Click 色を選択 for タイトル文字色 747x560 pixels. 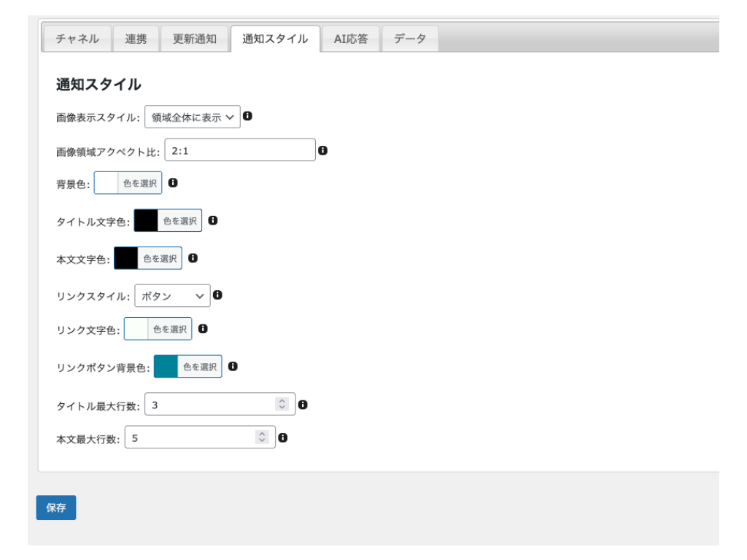point(180,221)
